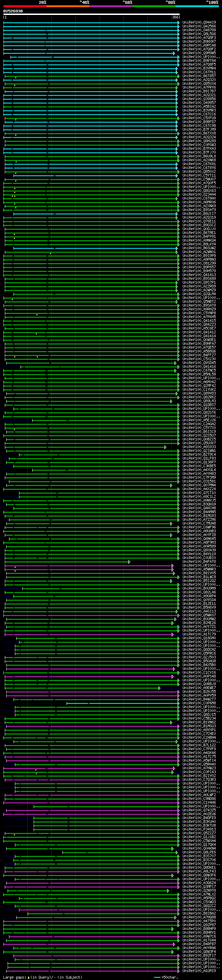
Task: Select the UniRef100_Q9S7P1 label
Action: [x=199, y=282]
